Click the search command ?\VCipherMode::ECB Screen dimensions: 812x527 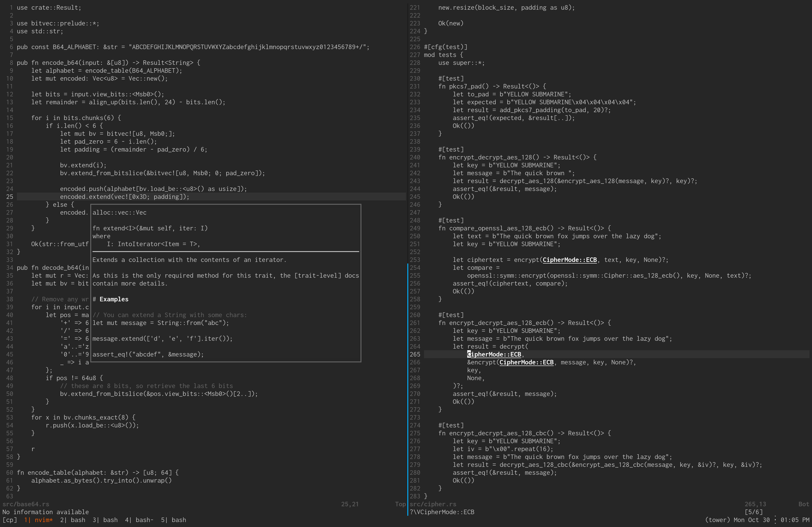tap(442, 512)
